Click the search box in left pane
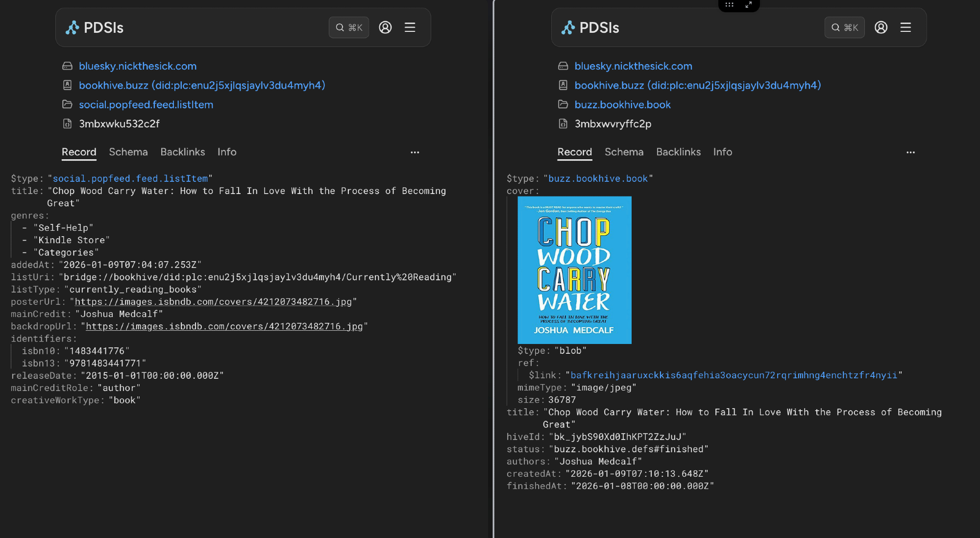This screenshot has width=980, height=538. [348, 27]
